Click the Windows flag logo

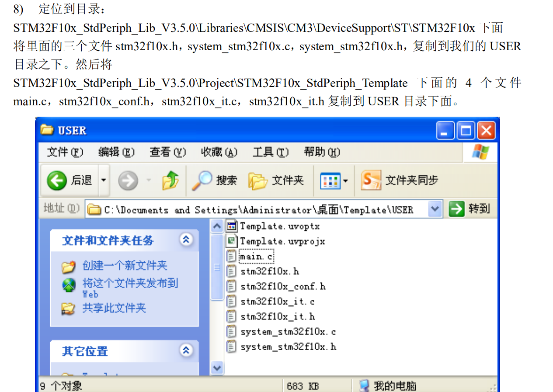(x=480, y=152)
